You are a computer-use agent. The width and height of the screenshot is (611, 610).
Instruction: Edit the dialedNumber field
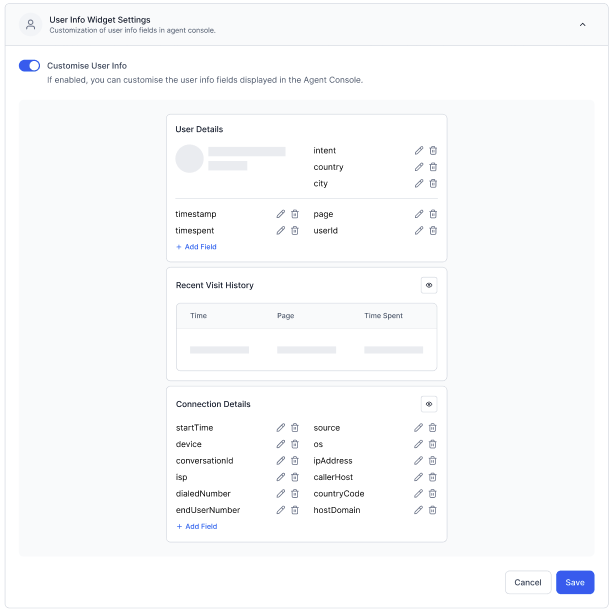(x=281, y=493)
